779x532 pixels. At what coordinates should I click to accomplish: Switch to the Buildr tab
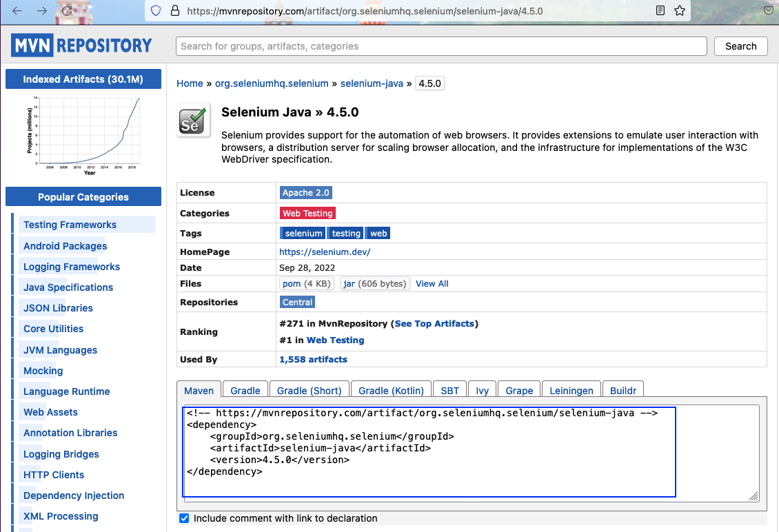[623, 391]
